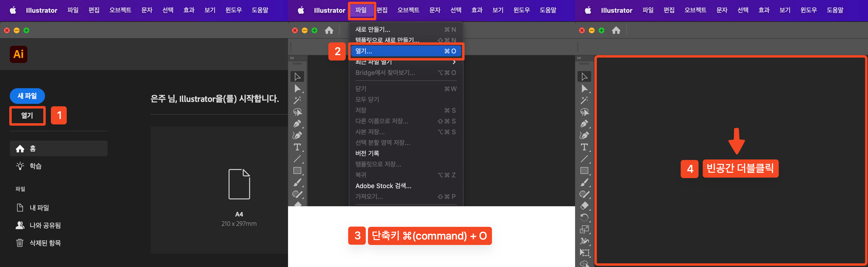868x267 pixels.
Task: Expand the rightmost toolbar with >> chevrons
Action: pos(579,58)
